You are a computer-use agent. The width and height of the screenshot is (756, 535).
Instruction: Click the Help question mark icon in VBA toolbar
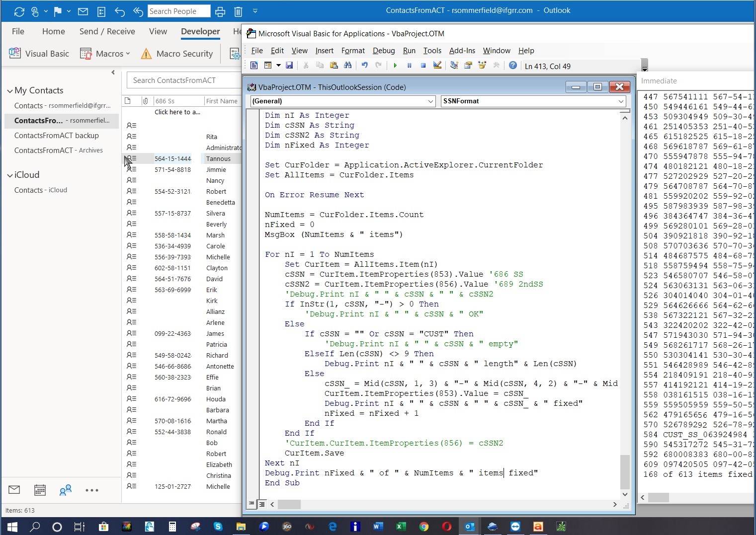[513, 65]
